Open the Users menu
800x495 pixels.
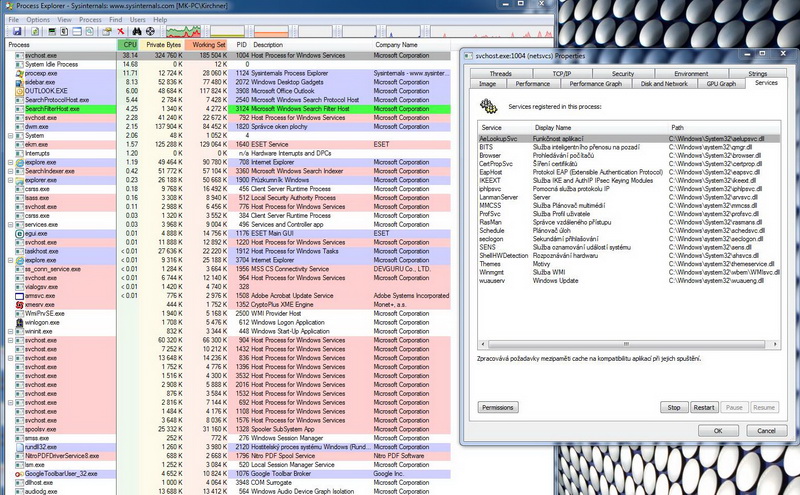pos(138,19)
